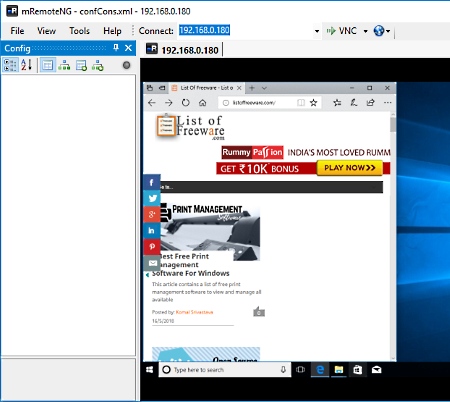Open Print Management article thumbnail

(210, 232)
